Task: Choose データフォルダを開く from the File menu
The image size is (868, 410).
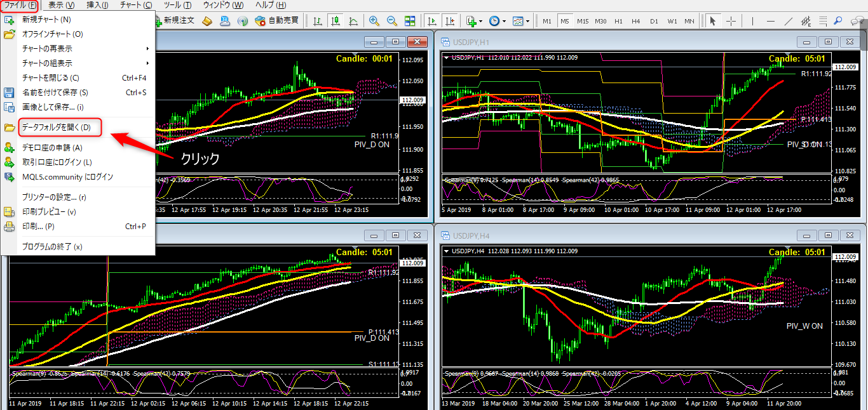Action: (x=57, y=128)
